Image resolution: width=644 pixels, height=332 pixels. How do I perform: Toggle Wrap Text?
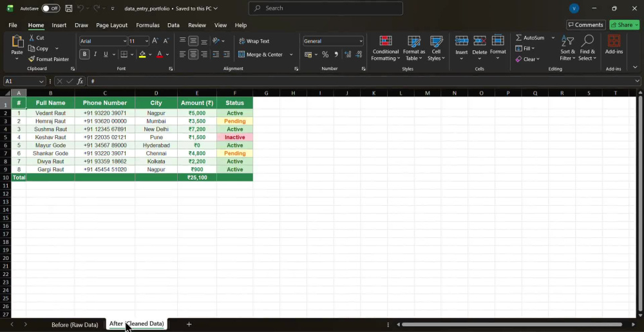coord(254,41)
